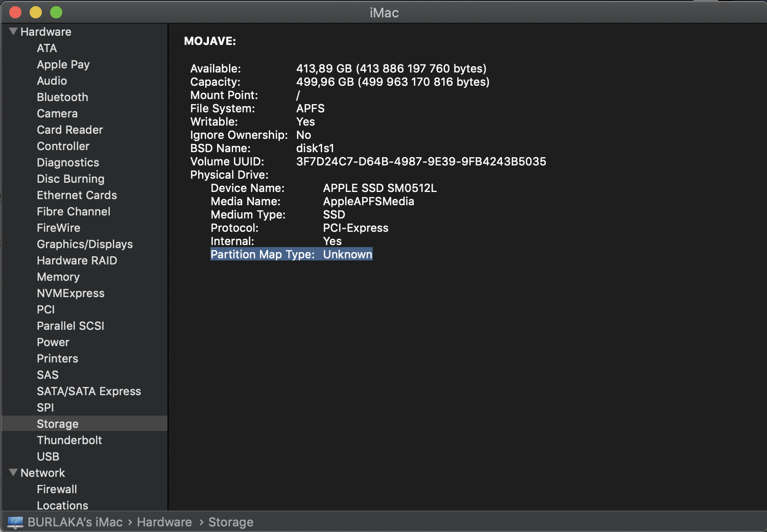
Task: Click the Medium Type value SSD
Action: (x=334, y=214)
